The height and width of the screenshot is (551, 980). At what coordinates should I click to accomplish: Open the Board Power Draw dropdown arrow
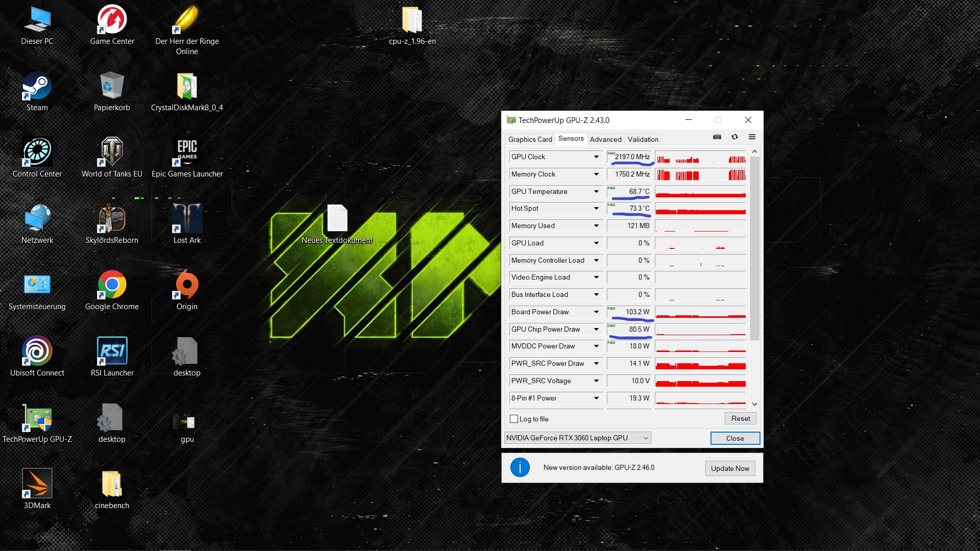tap(596, 312)
